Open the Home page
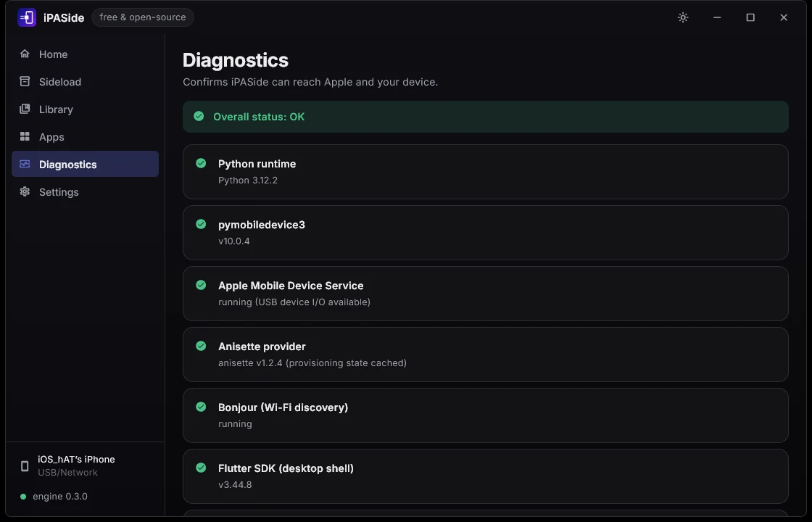Screen dimensions: 812x522 click(x=85, y=54)
